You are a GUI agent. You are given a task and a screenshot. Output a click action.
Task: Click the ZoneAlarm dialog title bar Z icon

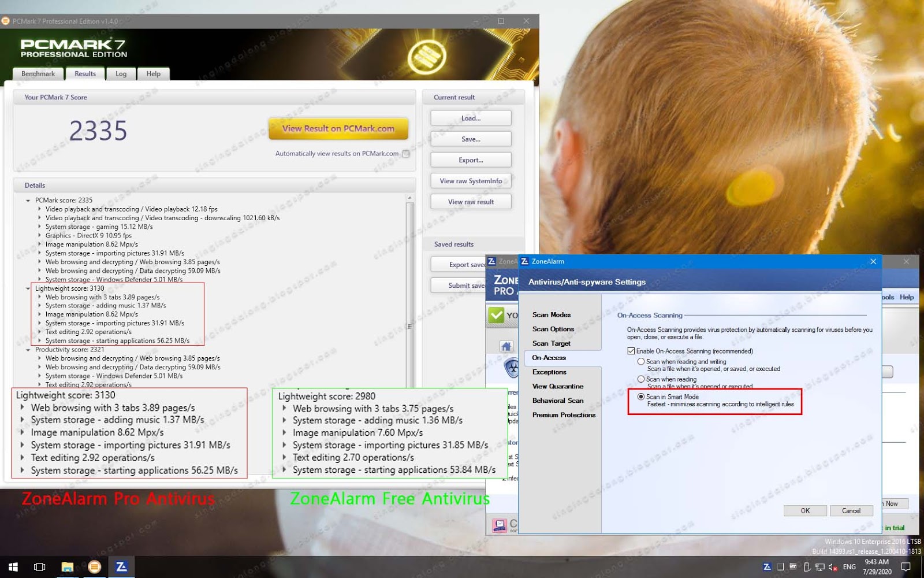coord(524,261)
